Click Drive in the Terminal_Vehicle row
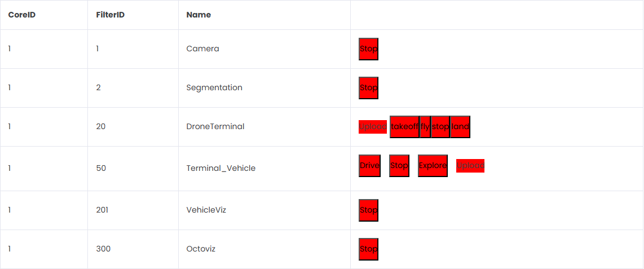644x269 pixels. [369, 166]
